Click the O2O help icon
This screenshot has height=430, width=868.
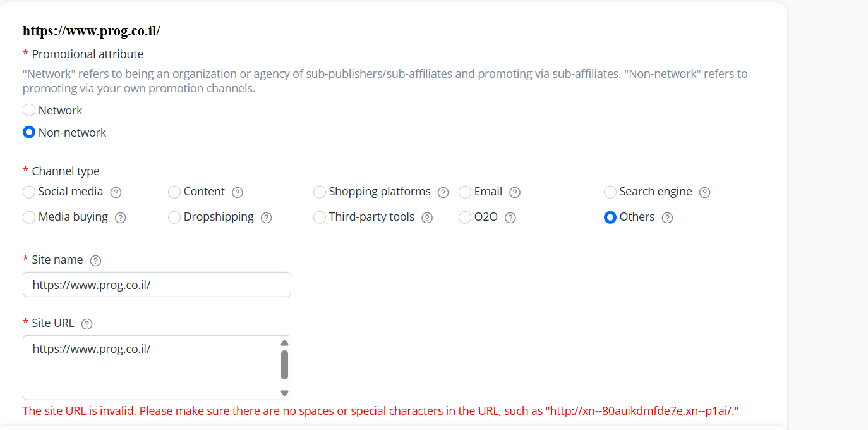tap(510, 218)
